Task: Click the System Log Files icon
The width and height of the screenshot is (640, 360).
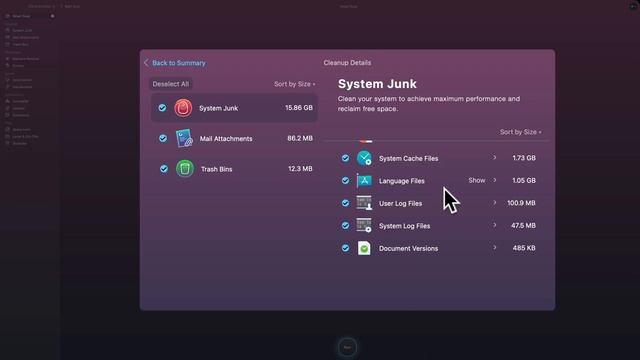Action: point(364,225)
